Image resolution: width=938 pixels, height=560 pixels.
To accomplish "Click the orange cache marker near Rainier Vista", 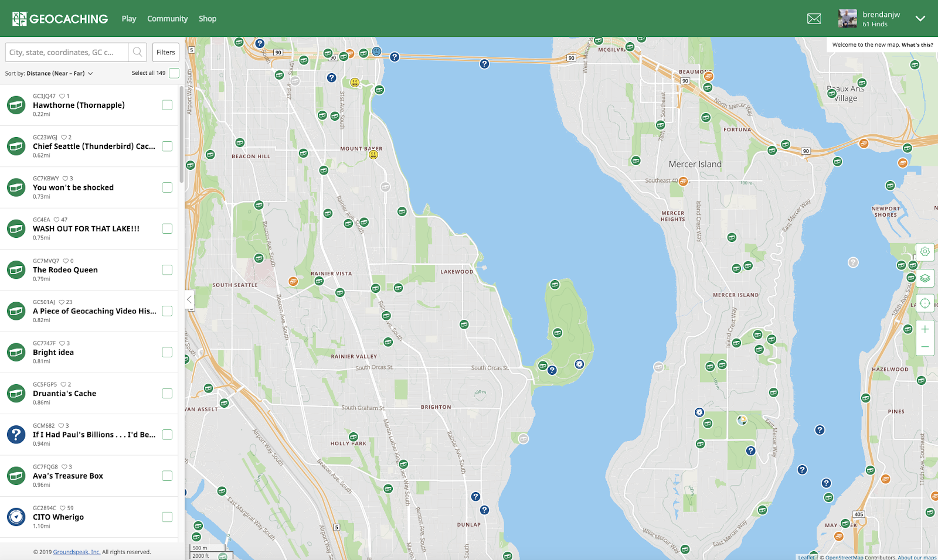I will tap(293, 281).
